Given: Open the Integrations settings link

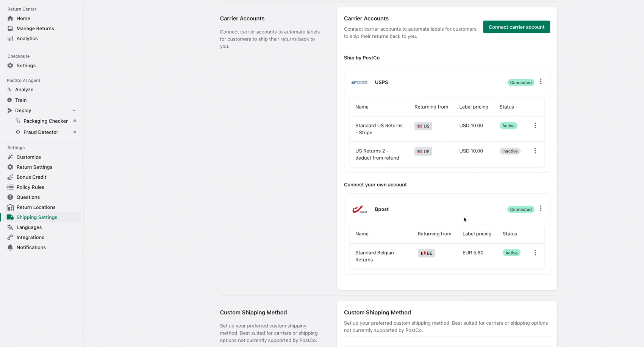Looking at the screenshot, I should pos(30,238).
